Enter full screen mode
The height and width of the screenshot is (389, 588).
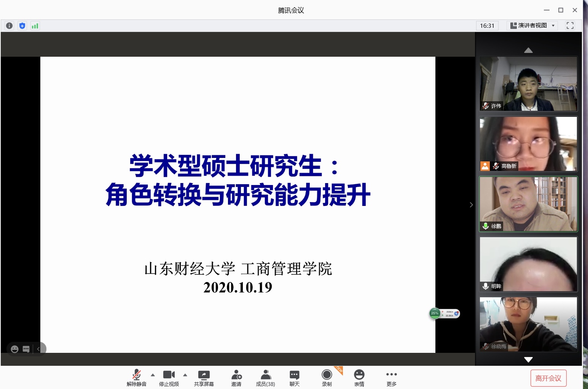(x=570, y=26)
